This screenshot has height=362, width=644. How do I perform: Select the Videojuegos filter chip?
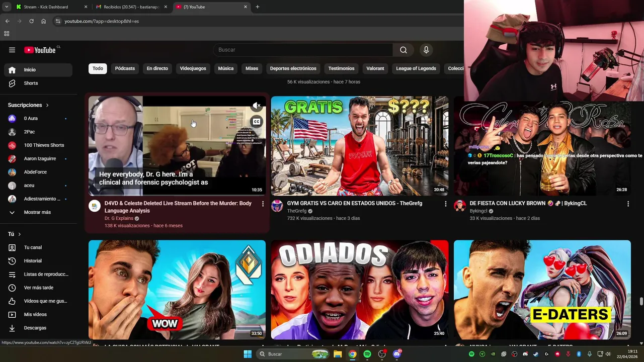point(193,68)
